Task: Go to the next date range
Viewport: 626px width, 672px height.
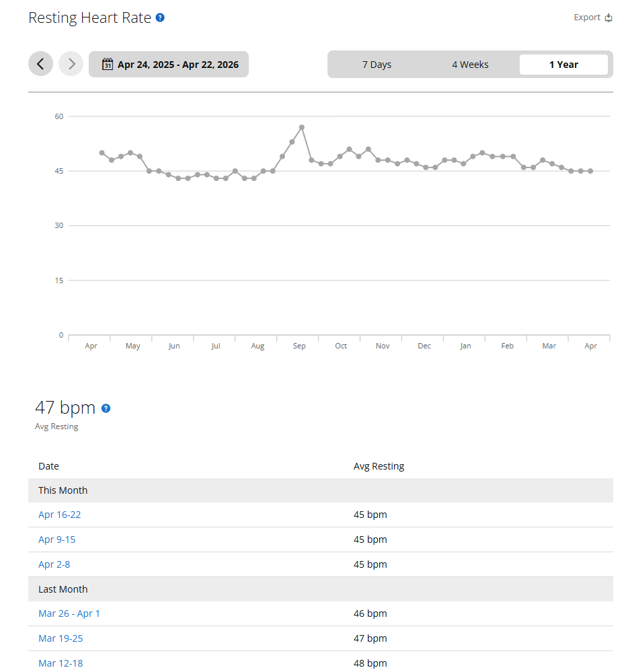Action: pyautogui.click(x=71, y=64)
